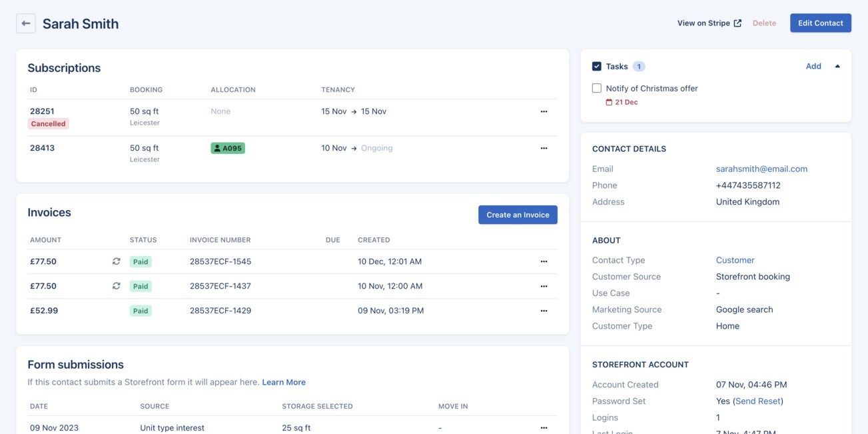Click the Delete menu option
Screen dimensions: 868x434
pos(764,22)
